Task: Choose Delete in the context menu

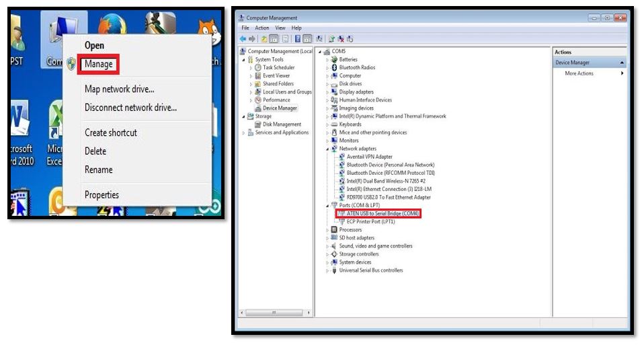Action: click(95, 151)
